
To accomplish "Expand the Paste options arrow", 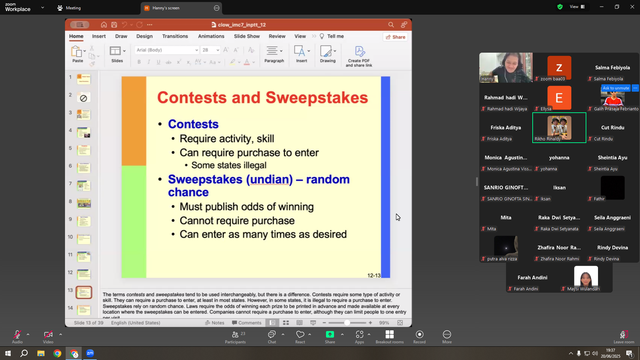I will point(84,51).
